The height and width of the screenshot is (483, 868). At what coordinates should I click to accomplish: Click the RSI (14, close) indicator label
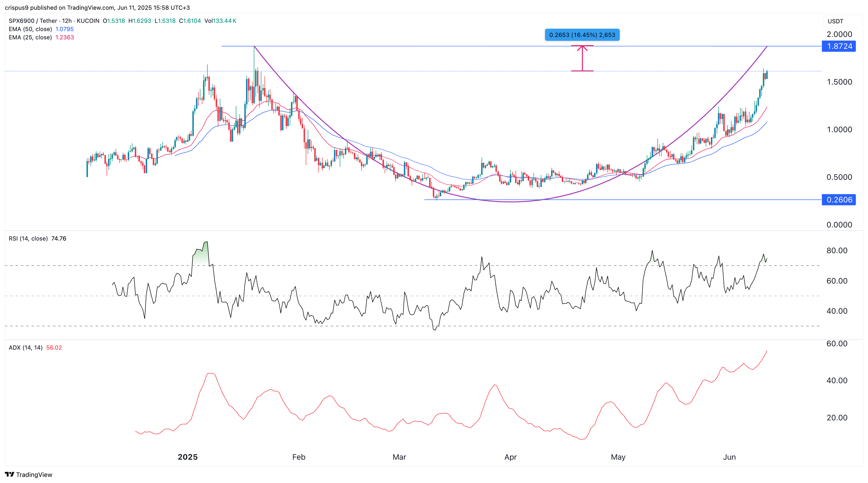(28, 239)
